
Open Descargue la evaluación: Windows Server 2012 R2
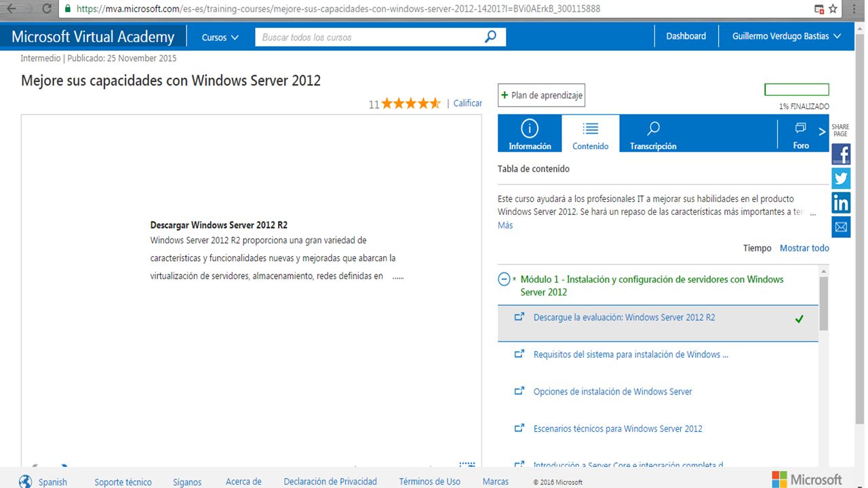point(625,317)
